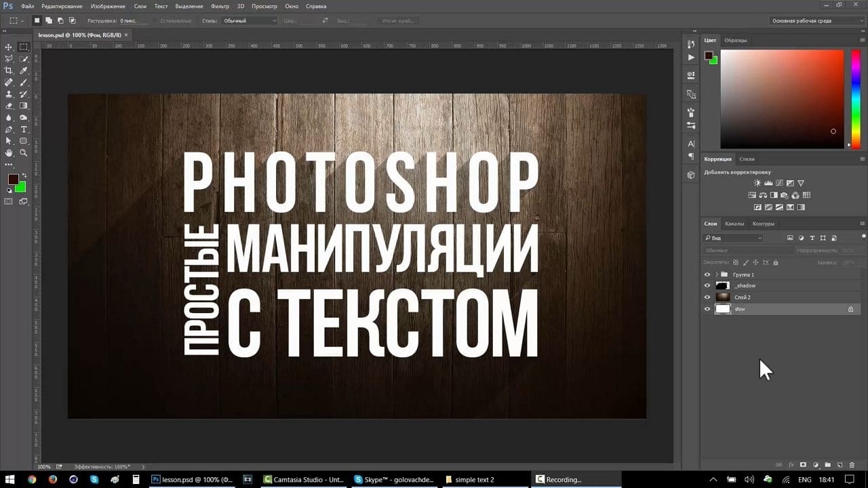Screen dimensions: 868x488
Task: Change the screen mode
Action: 24,201
